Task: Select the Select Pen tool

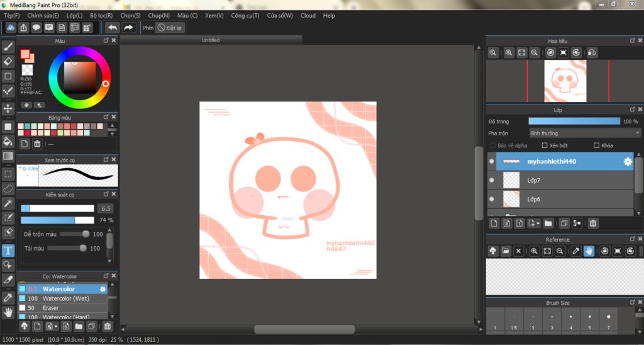Action: tap(8, 218)
